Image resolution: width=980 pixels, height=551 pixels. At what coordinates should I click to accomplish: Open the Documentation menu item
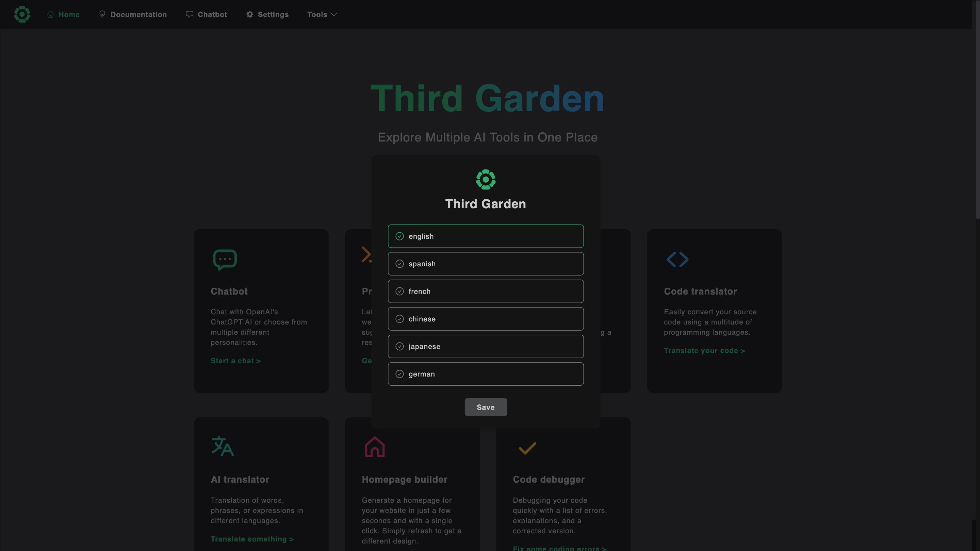tap(133, 14)
